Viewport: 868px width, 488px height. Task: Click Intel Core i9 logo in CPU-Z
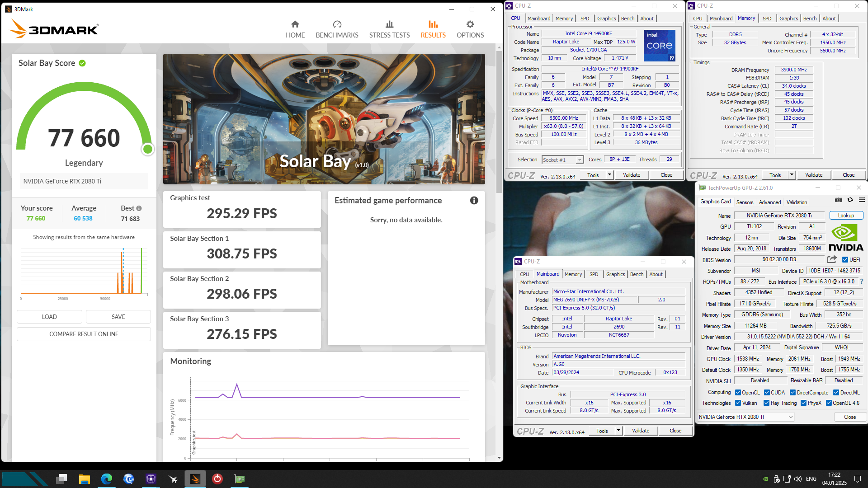point(659,45)
